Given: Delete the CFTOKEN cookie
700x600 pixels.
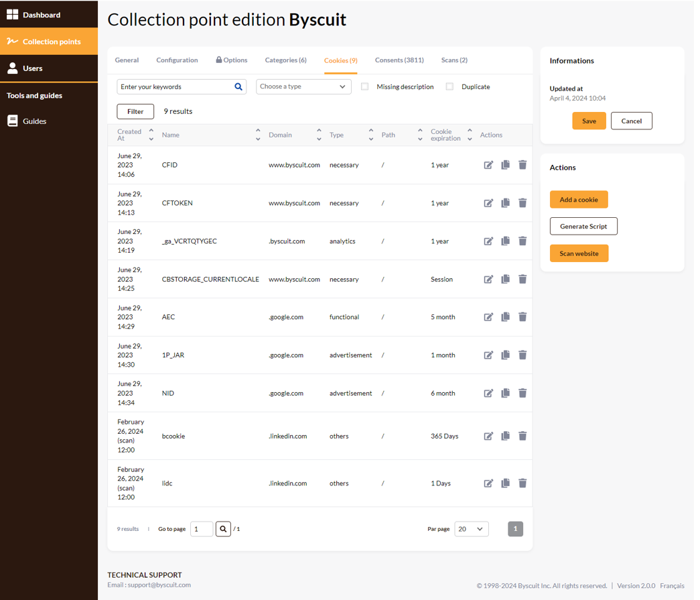Looking at the screenshot, I should (522, 203).
